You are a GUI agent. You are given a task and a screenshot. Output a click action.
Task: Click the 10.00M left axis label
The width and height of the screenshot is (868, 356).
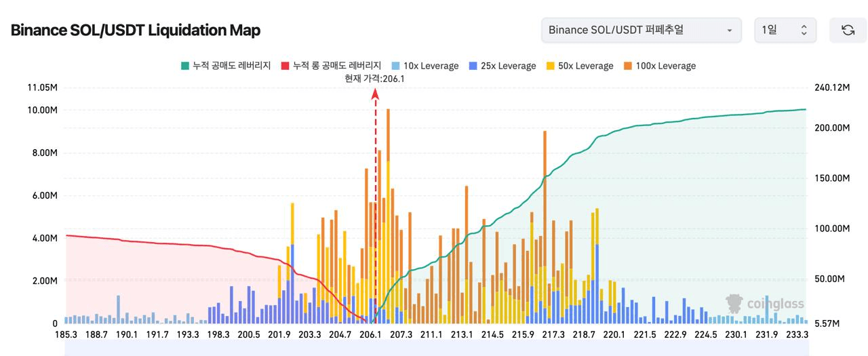[x=43, y=110]
